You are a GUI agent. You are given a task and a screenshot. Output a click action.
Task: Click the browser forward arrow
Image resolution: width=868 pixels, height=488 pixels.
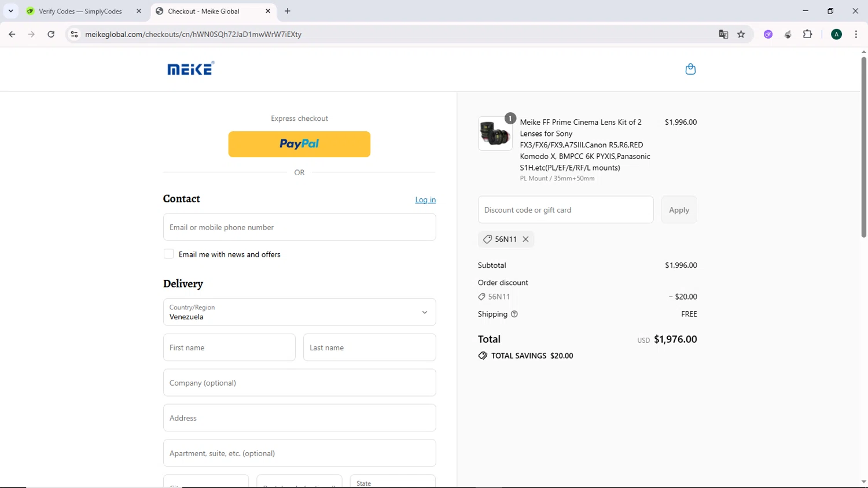click(31, 34)
